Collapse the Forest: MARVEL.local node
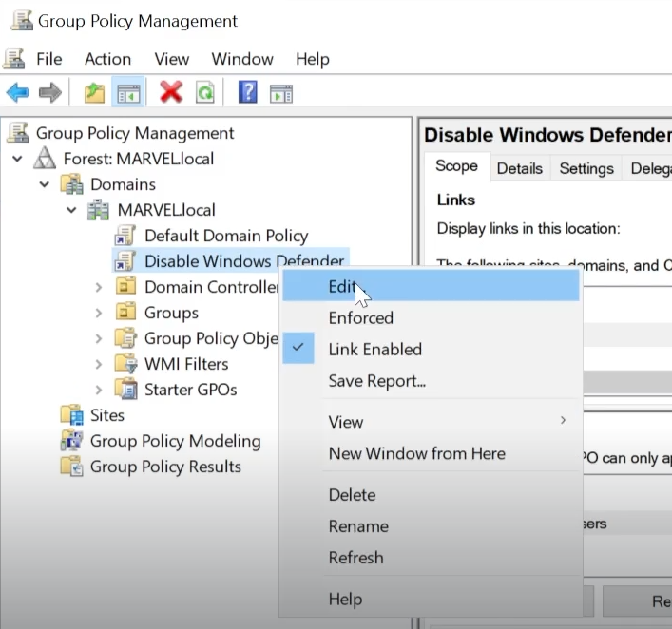 [x=17, y=159]
